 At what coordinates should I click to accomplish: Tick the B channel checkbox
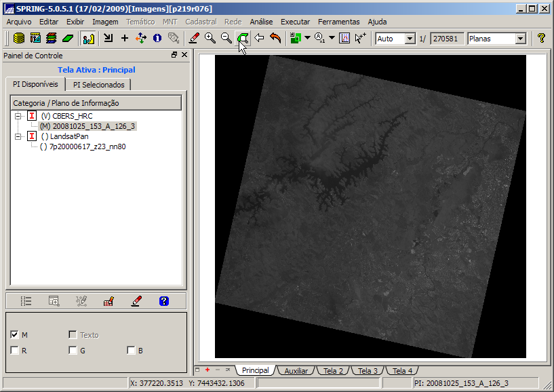(131, 351)
